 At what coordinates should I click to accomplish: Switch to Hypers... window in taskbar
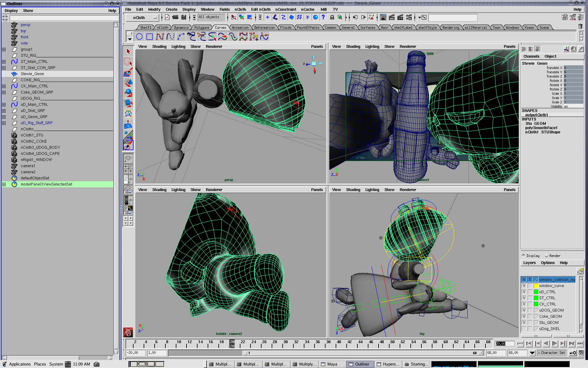pos(388,364)
